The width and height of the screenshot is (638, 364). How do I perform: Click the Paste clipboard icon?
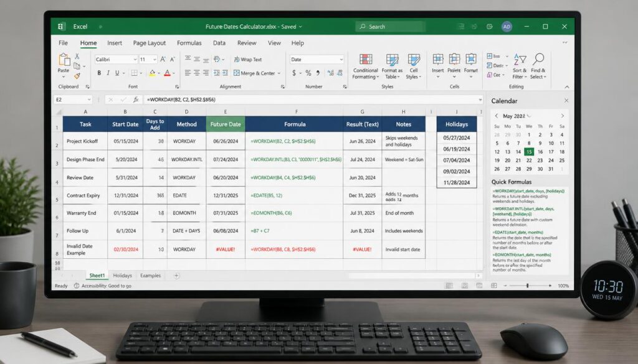pos(64,60)
